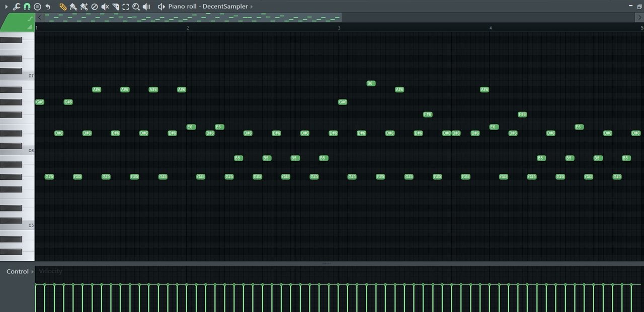Select the dashed-rectangle Select tool

click(x=126, y=7)
